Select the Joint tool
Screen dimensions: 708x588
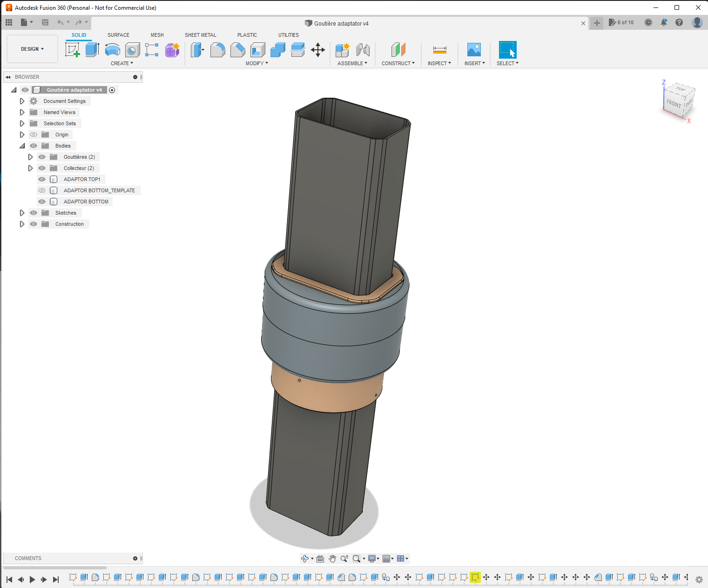363,49
